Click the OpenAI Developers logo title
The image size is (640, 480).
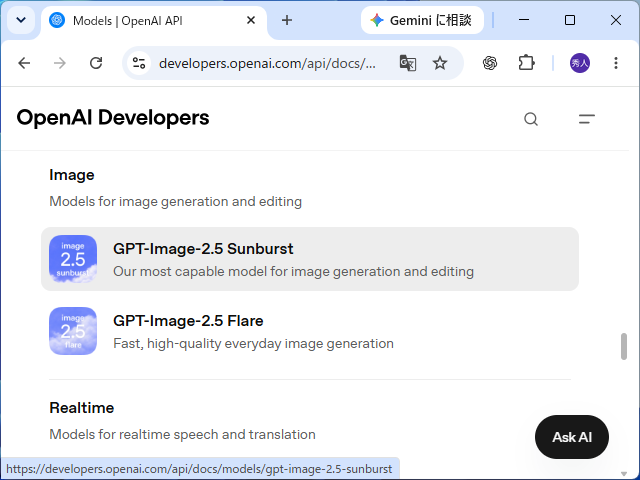tap(113, 118)
